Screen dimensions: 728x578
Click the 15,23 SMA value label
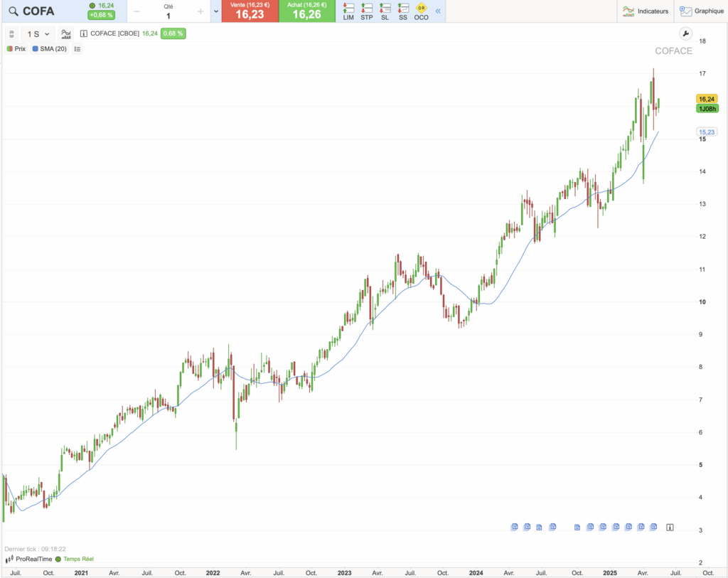[707, 132]
